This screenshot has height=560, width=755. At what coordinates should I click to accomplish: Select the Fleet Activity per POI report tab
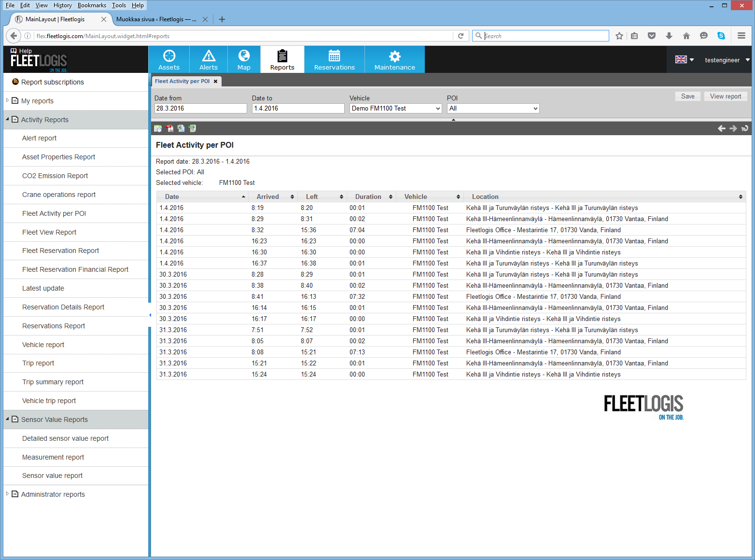(x=182, y=82)
